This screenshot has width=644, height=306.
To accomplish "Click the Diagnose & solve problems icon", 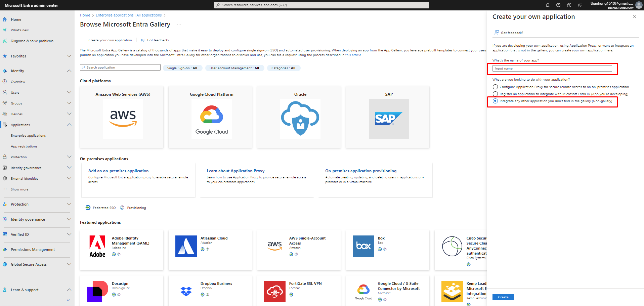I will coord(5,41).
